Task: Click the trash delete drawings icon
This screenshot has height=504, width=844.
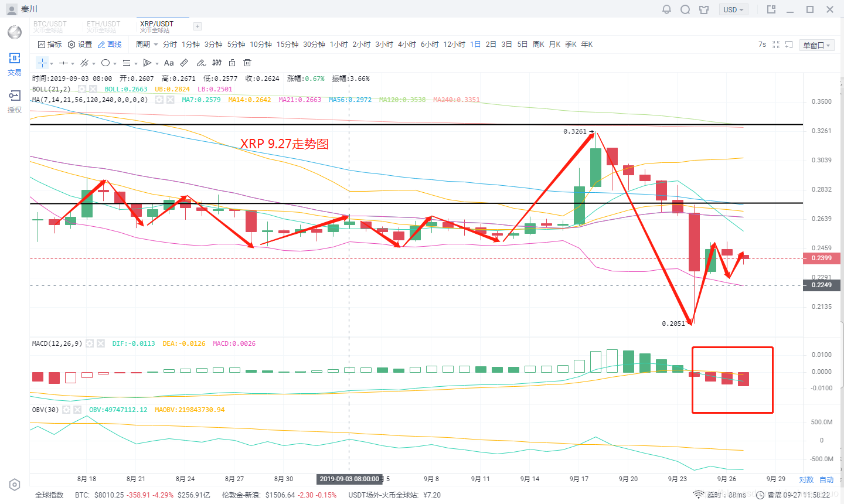Action: (247, 63)
